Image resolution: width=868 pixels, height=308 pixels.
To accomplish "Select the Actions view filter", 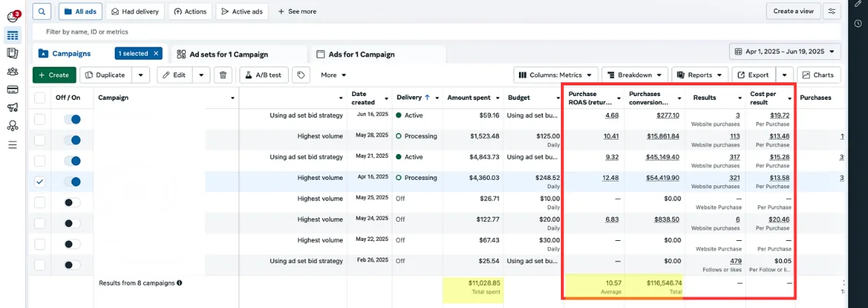I will (x=190, y=11).
